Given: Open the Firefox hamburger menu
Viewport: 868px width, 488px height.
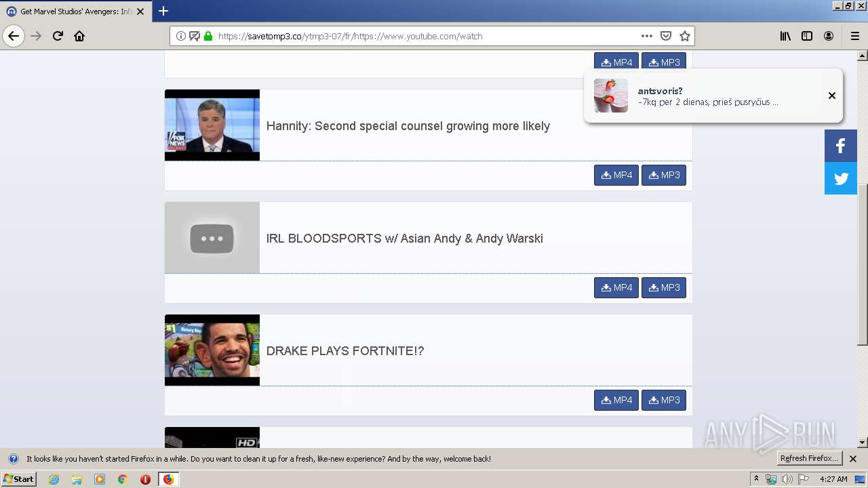Looking at the screenshot, I should pos(854,36).
